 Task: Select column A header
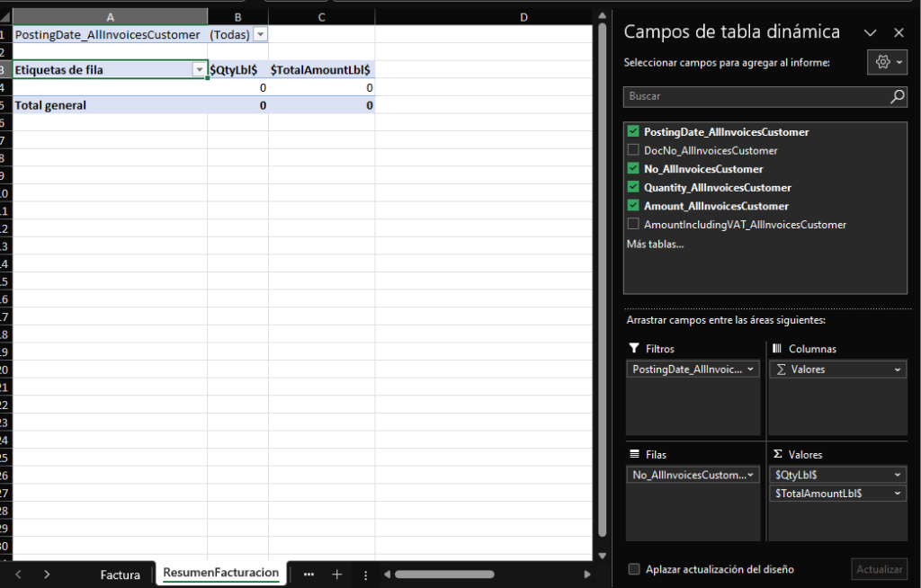click(x=110, y=17)
